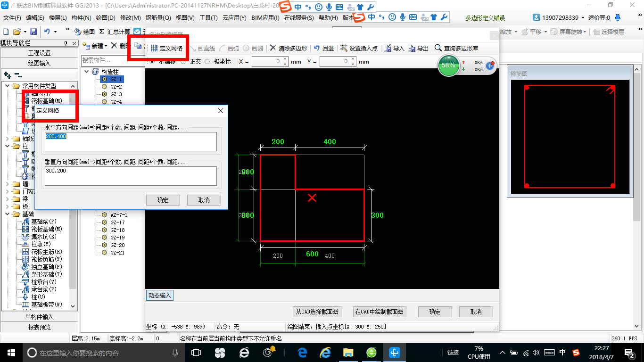The image size is (644, 362).
Task: Expand the 轴线 tree folder
Action: click(x=8, y=139)
